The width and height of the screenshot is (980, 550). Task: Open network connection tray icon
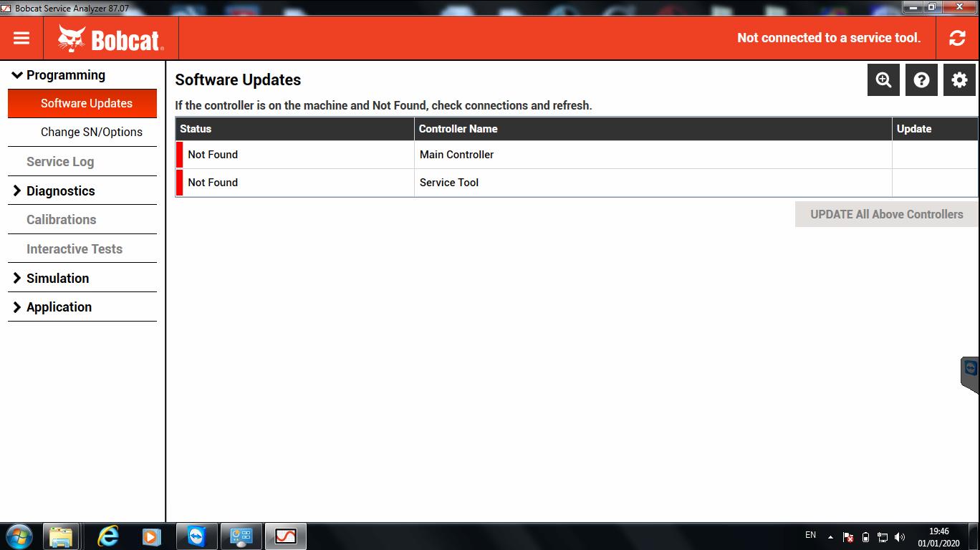(883, 537)
